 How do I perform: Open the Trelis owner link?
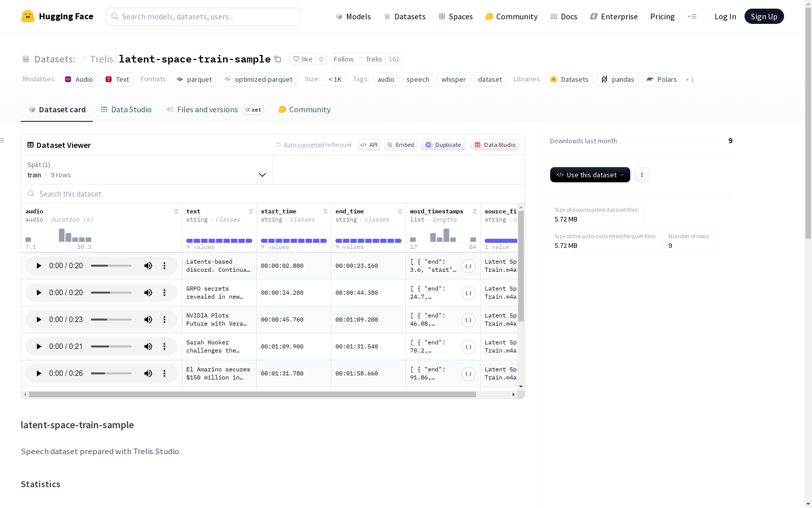101,59
